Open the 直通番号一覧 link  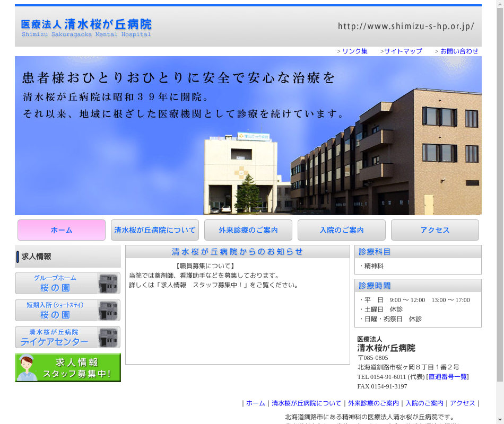tap(448, 377)
